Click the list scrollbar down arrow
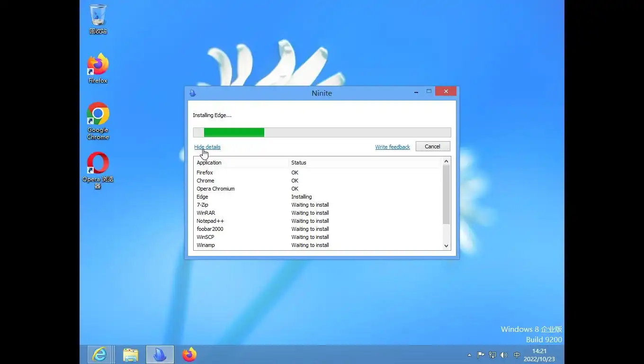 [446, 246]
